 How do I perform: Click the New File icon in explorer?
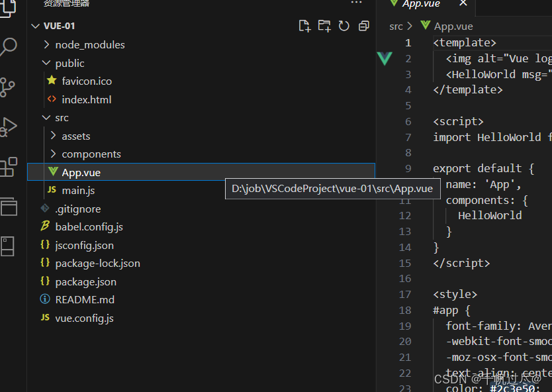pyautogui.click(x=304, y=26)
